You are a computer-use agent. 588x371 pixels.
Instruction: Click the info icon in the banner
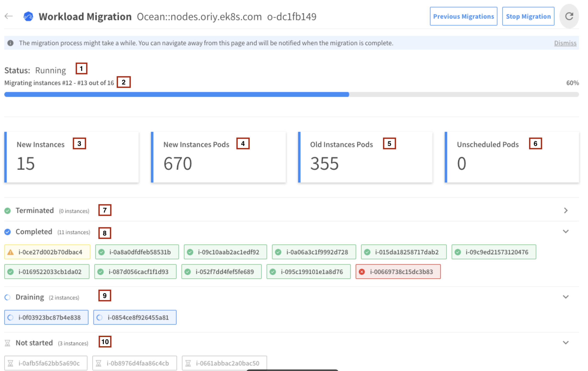[10, 43]
